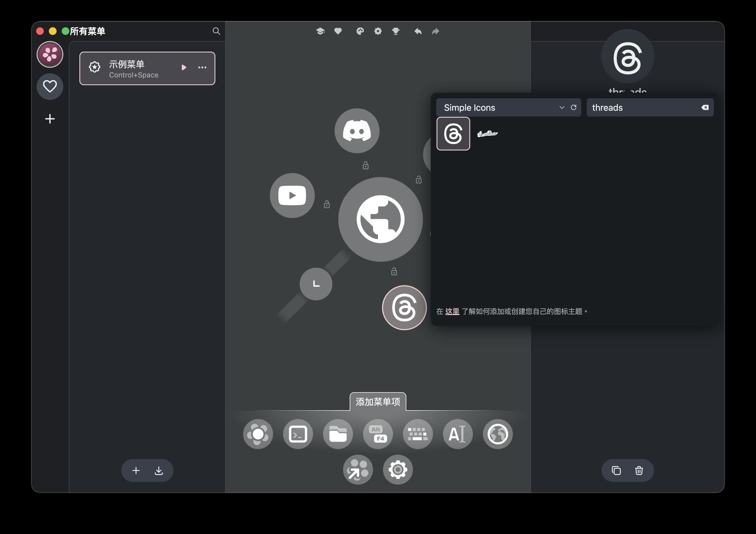The width and height of the screenshot is (756, 534).
Task: Click the large Threads icon in properties
Action: [x=628, y=57]
